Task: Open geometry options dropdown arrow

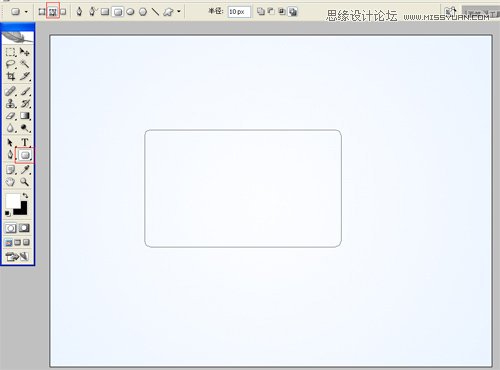Action: 179,12
